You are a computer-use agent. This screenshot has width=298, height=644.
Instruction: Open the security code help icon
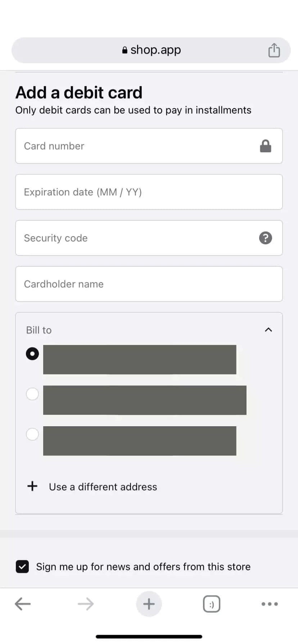pyautogui.click(x=266, y=238)
